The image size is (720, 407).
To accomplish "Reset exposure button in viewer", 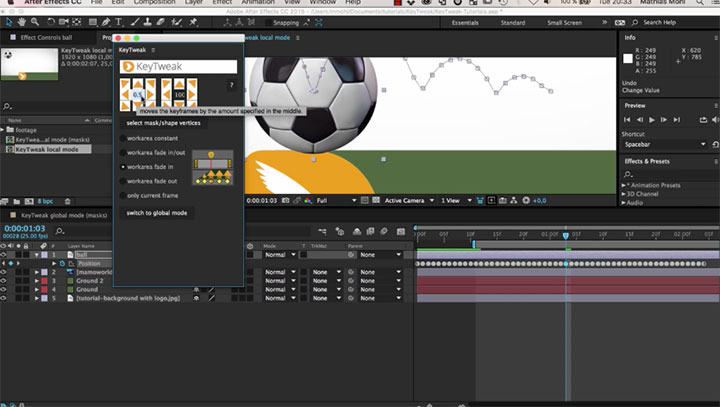I will click(x=526, y=200).
